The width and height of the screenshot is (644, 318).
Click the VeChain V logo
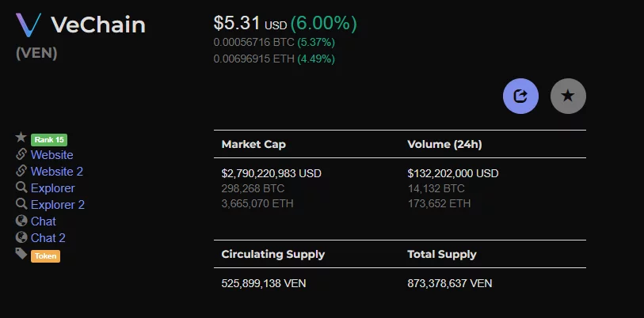point(29,25)
